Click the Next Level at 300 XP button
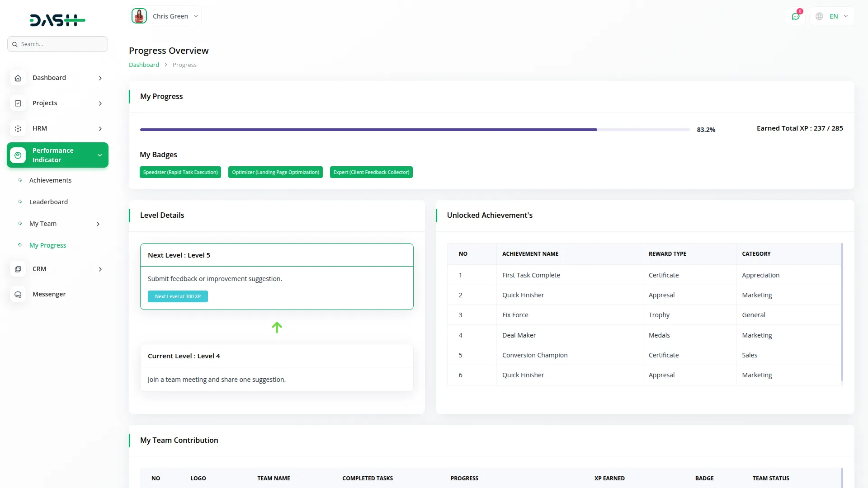The height and width of the screenshot is (488, 868). tap(178, 296)
